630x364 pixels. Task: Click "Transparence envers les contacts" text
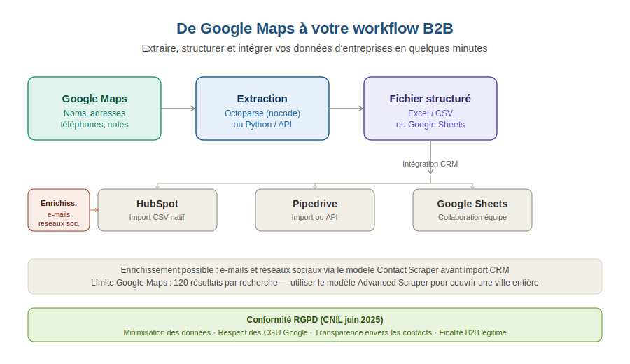click(373, 332)
